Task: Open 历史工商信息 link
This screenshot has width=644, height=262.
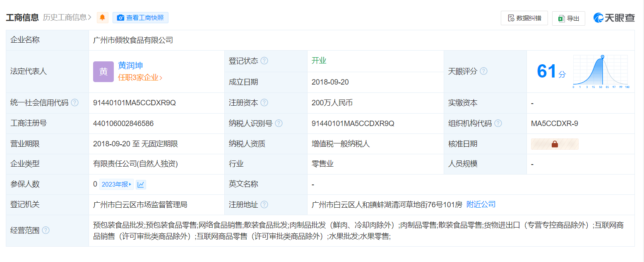Action: click(67, 17)
